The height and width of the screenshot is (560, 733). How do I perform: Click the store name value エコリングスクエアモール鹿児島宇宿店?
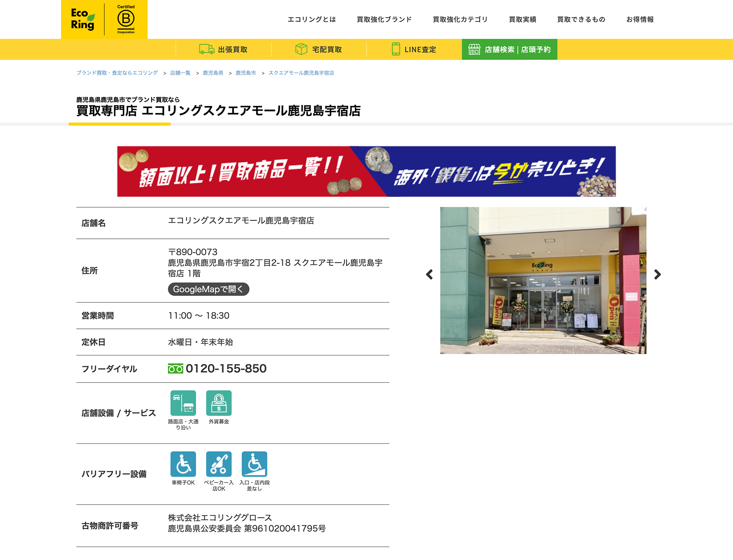click(241, 220)
